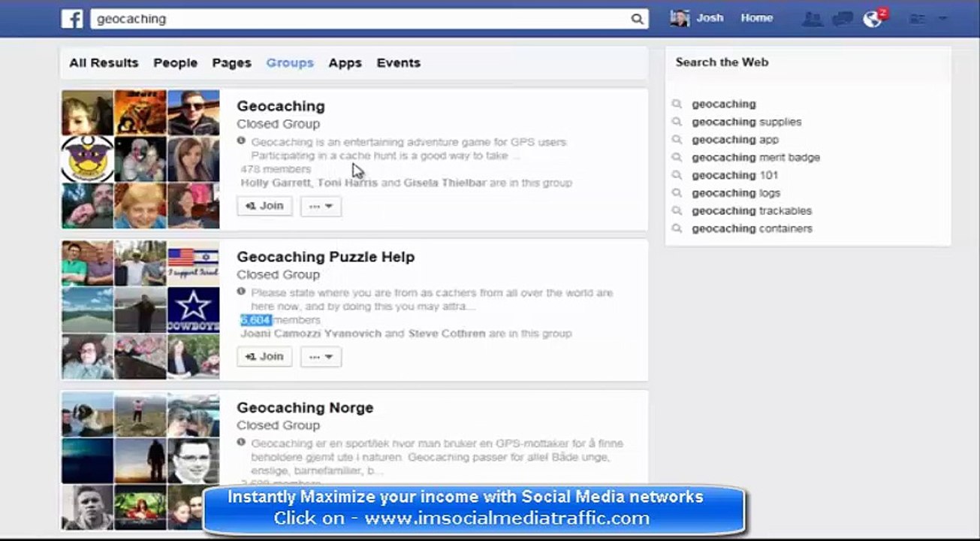Open more options dropdown for Geocaching Puzzle Help
This screenshot has width=980, height=541.
point(321,356)
